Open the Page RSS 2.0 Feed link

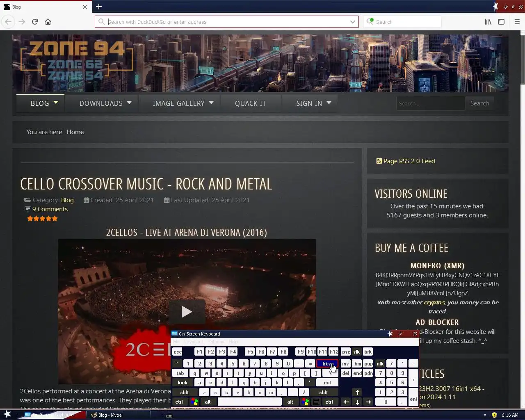409,161
